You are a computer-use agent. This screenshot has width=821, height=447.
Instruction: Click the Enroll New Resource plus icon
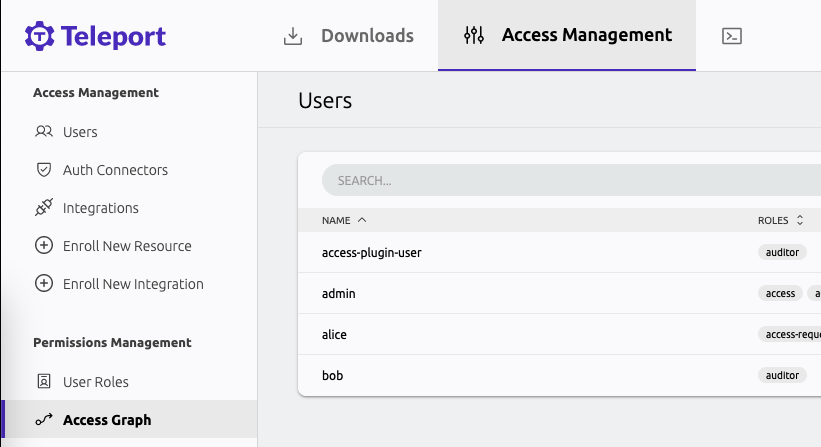pyautogui.click(x=43, y=246)
